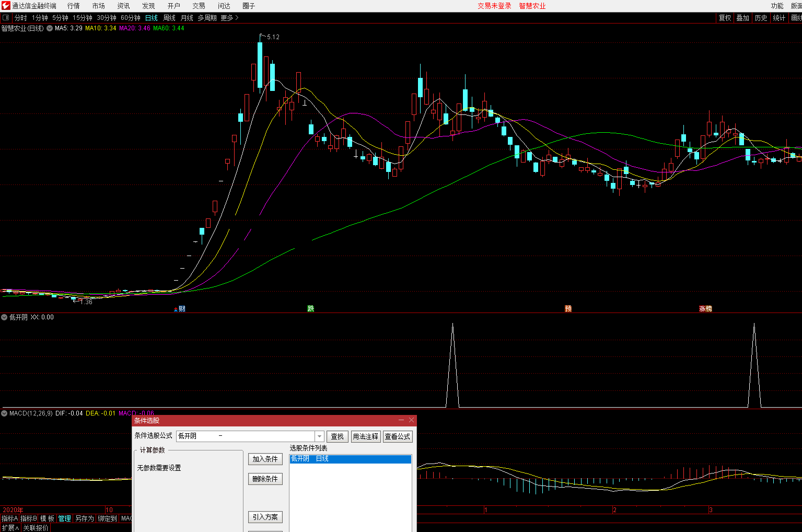
Task: Open the 功能 menu at top right
Action: (x=777, y=6)
